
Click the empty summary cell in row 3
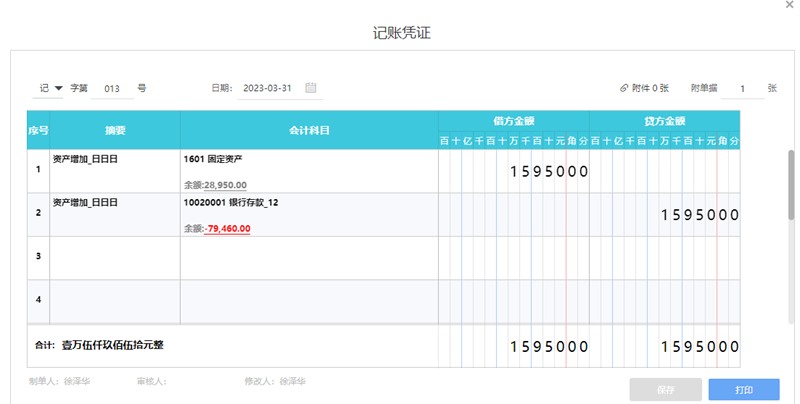[x=114, y=257]
